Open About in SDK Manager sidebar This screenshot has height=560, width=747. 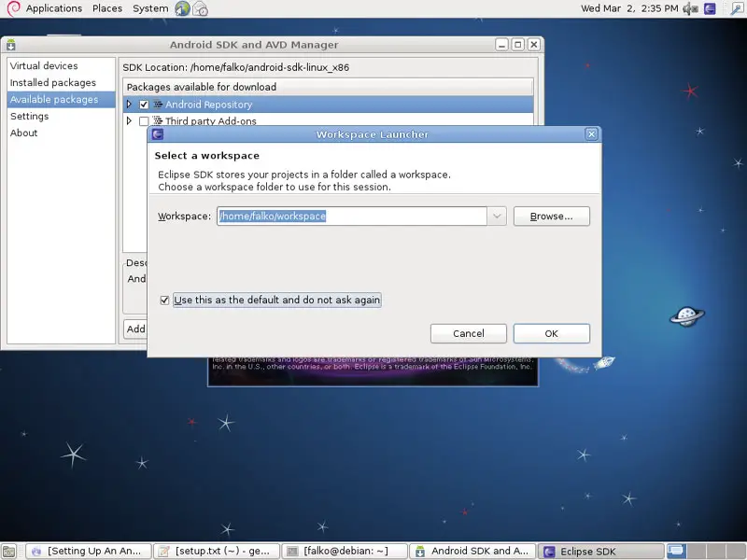tap(62, 133)
